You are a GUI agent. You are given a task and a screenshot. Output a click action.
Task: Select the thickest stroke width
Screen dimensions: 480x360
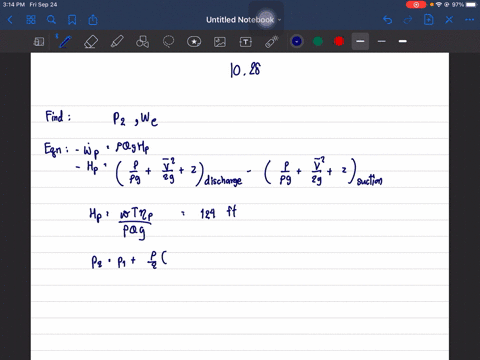click(x=403, y=41)
